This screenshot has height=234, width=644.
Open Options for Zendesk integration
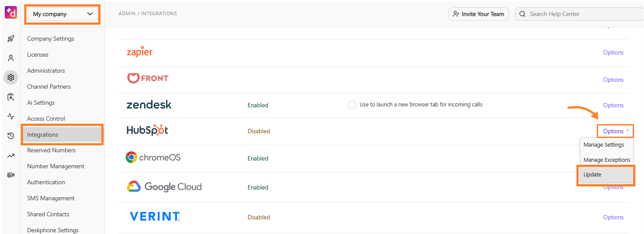pos(613,105)
